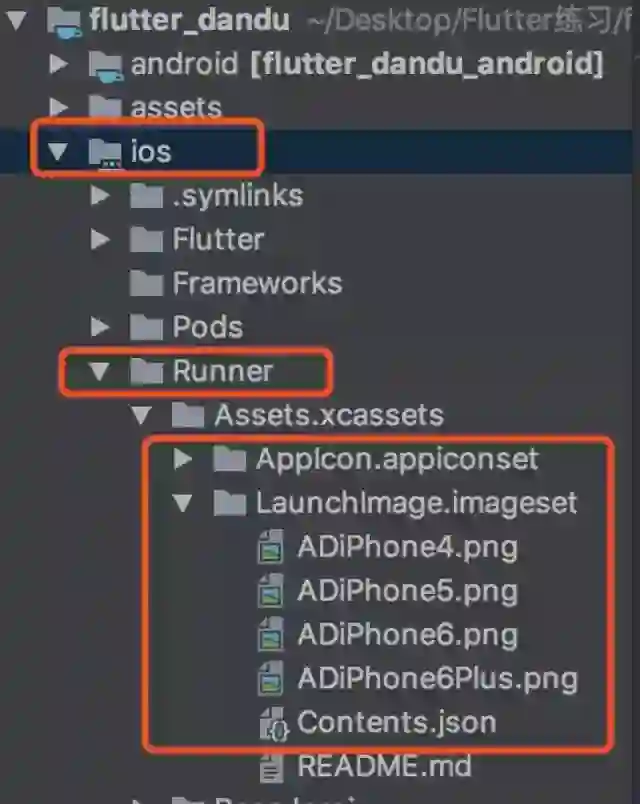Click the ios folder icon

(x=106, y=152)
